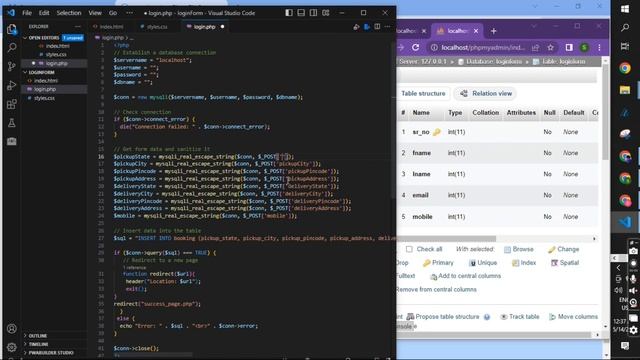Reload the phpMyAdmin page in Chrome
The image size is (640, 360).
point(416,47)
